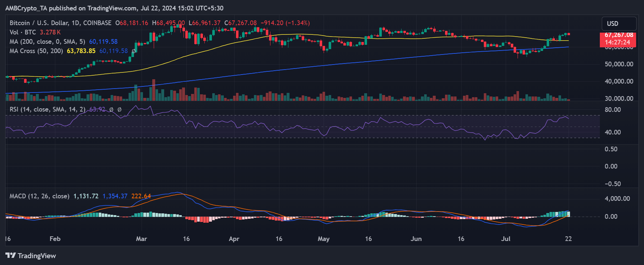
Task: Click the May date on time axis
Action: 324,239
